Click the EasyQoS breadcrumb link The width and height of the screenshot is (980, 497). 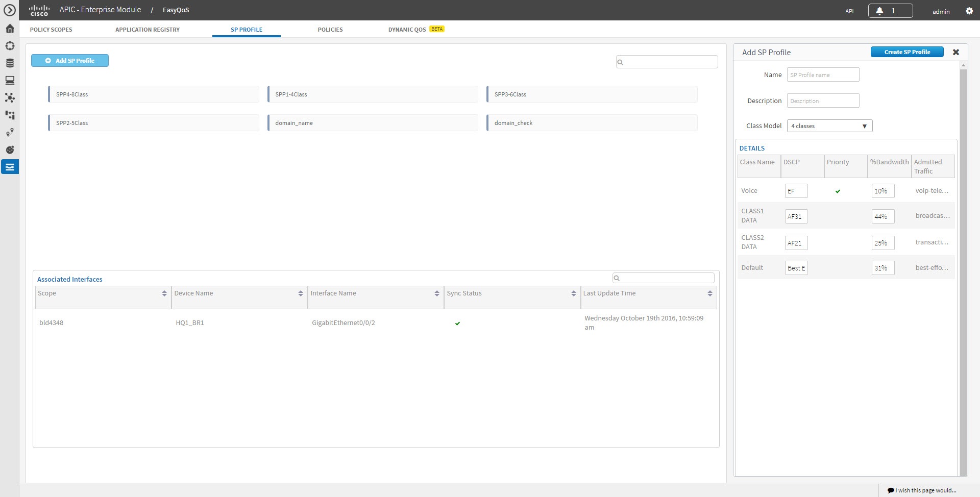(x=176, y=10)
